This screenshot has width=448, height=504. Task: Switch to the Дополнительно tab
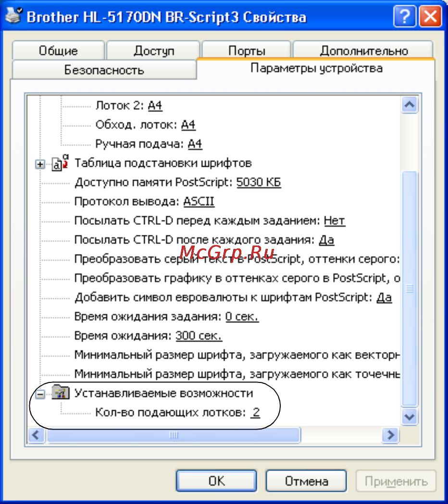(x=364, y=50)
